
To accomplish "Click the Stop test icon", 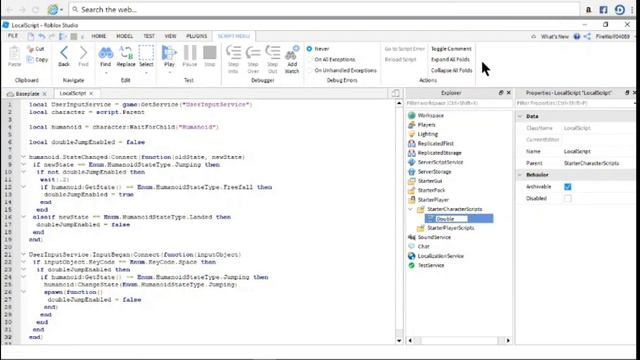I will [x=209, y=53].
